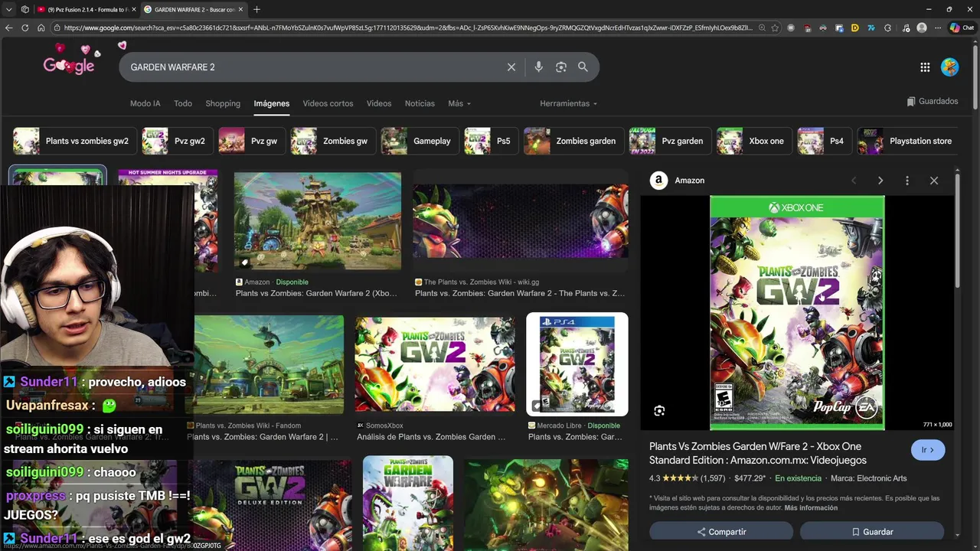Click the magnifying glass search button
Screen dimensions: 980x551
pyautogui.click(x=583, y=67)
